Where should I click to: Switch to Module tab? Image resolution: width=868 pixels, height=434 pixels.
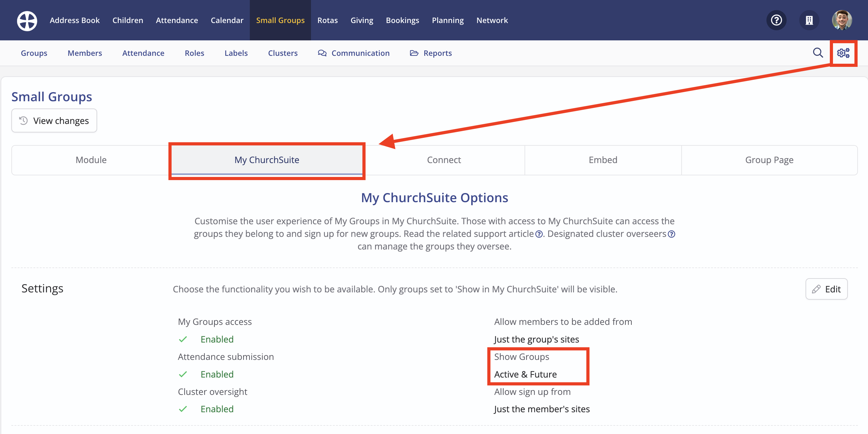pos(91,160)
